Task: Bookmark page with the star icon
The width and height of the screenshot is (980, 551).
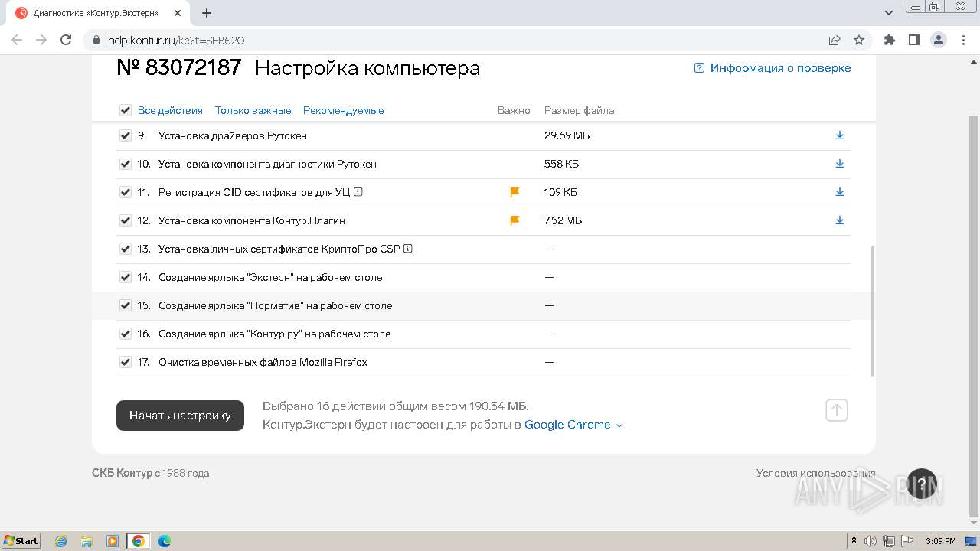Action: pyautogui.click(x=859, y=40)
